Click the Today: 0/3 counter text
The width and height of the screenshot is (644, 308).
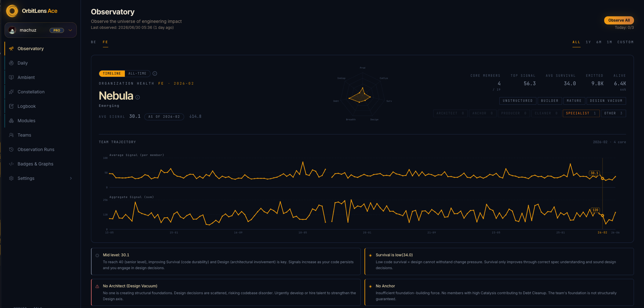coord(624,28)
